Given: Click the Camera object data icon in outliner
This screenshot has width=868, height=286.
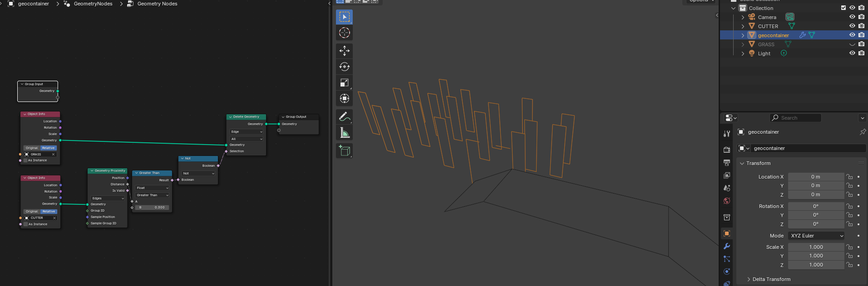Looking at the screenshot, I should click(x=790, y=17).
